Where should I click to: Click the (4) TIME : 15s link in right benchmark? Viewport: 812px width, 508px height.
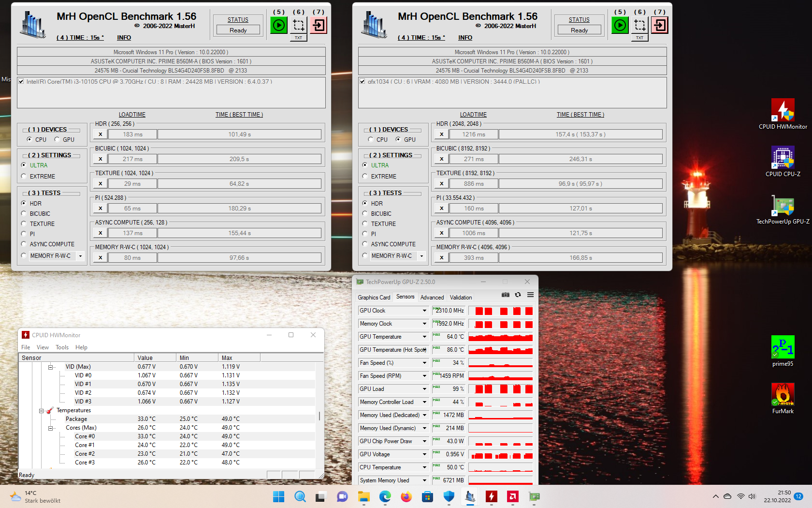421,38
